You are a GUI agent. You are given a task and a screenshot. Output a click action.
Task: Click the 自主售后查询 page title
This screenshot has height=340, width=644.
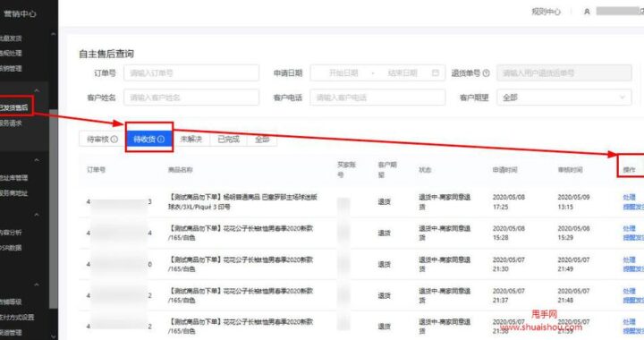[106, 54]
